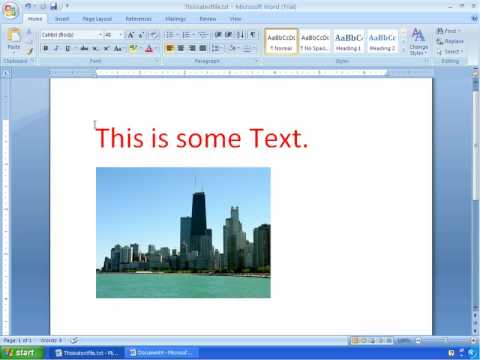Toggle italic formatting

(x=56, y=49)
